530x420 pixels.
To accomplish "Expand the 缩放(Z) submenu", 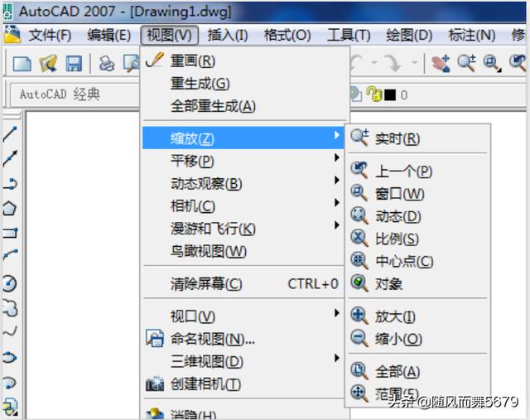I will click(243, 138).
